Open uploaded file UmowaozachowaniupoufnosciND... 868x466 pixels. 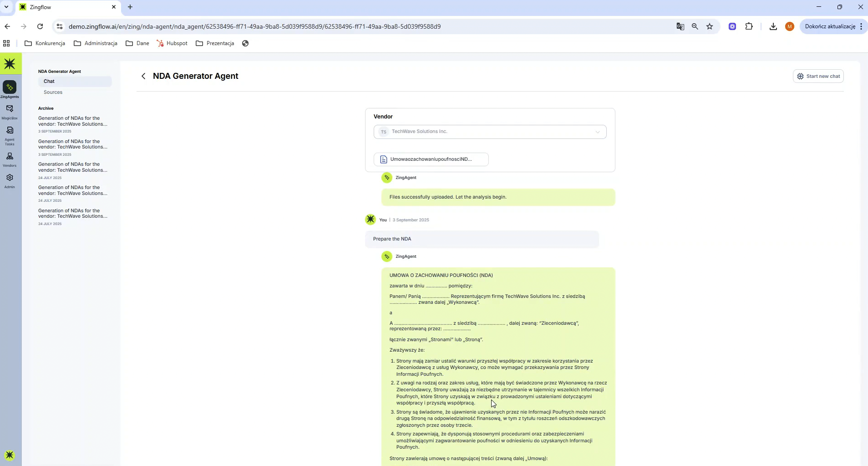click(431, 159)
